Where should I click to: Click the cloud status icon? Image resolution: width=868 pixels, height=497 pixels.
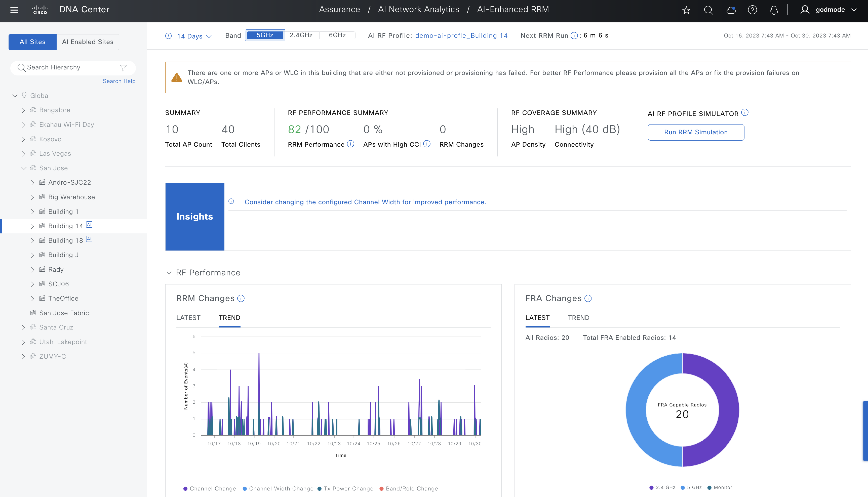point(731,10)
